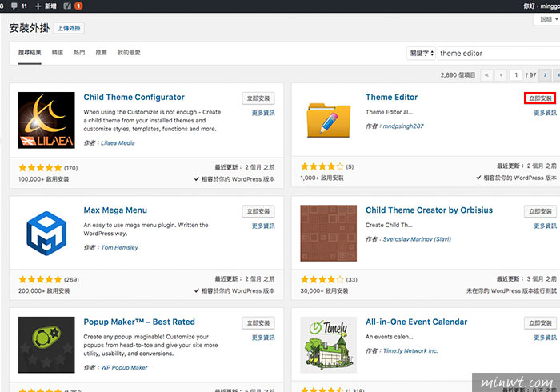The height and width of the screenshot is (392, 560).
Task: Install the Theme Editor plugin
Action: 540,98
